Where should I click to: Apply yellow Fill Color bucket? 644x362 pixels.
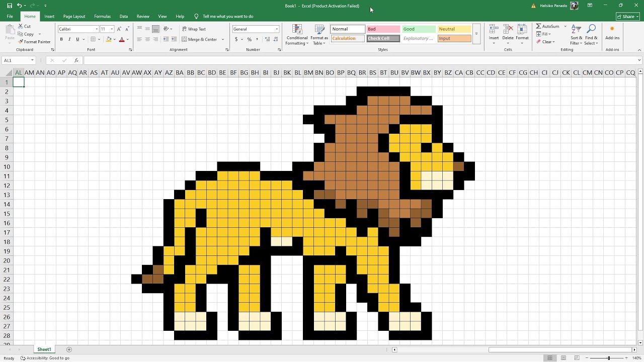tap(109, 39)
